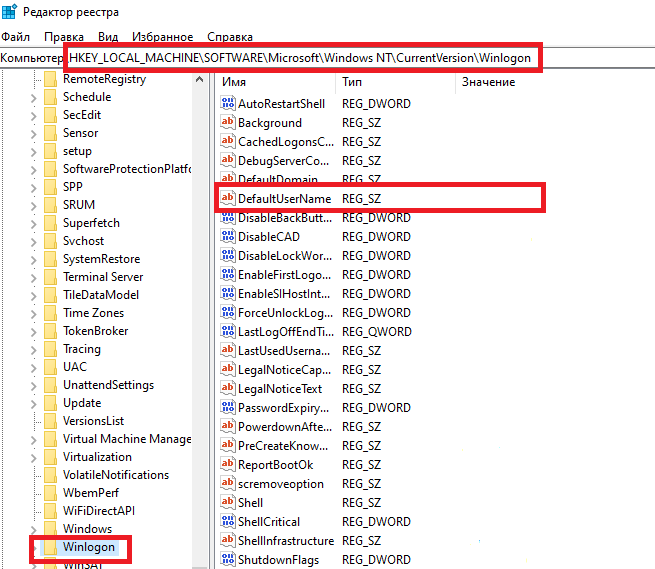Open the Вид menu
The image size is (655, 569).
click(x=108, y=37)
